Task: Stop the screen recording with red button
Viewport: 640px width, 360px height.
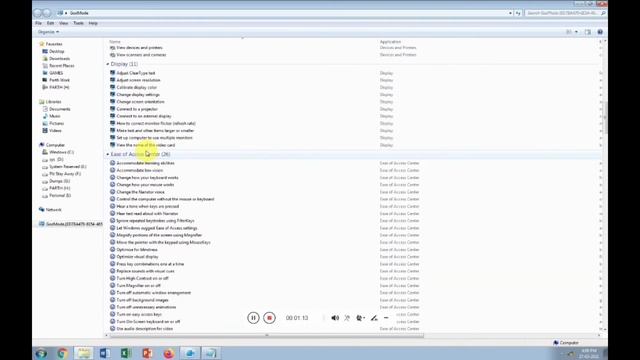Action: 269,318
